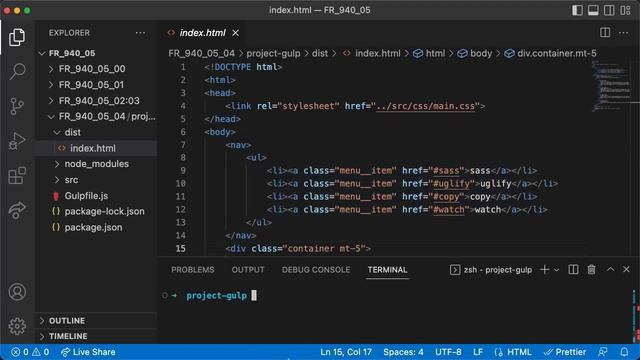Select the index.html editor tab

[202, 33]
